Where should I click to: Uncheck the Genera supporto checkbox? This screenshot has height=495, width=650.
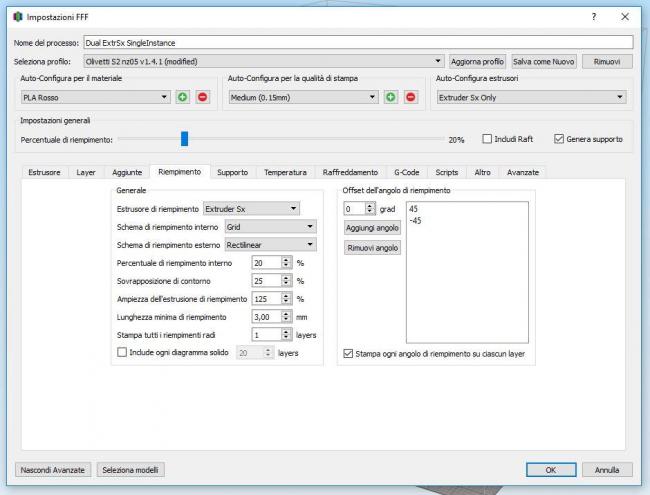pyautogui.click(x=559, y=139)
